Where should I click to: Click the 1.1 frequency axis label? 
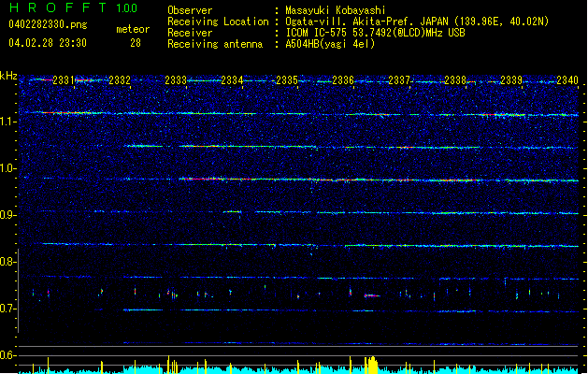(x=7, y=122)
